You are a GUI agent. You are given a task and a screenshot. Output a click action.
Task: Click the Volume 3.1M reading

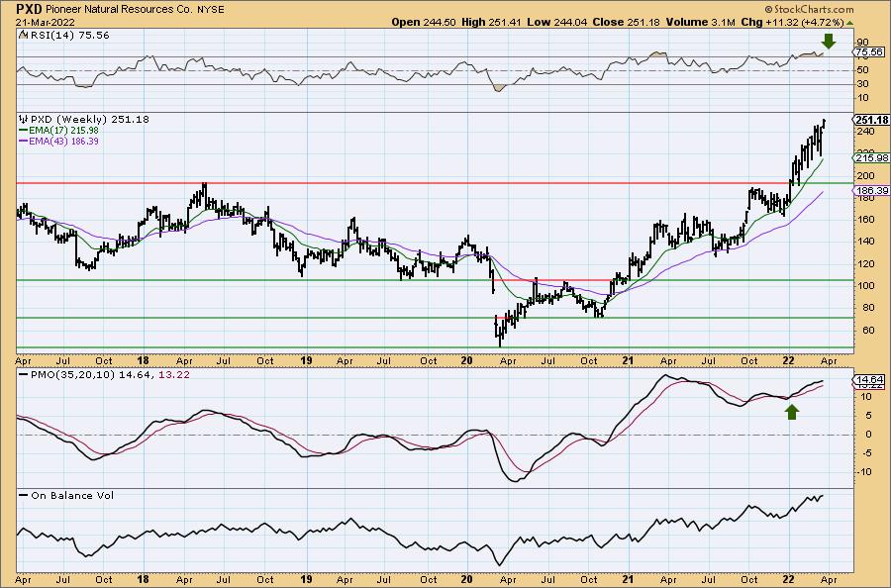[x=701, y=22]
